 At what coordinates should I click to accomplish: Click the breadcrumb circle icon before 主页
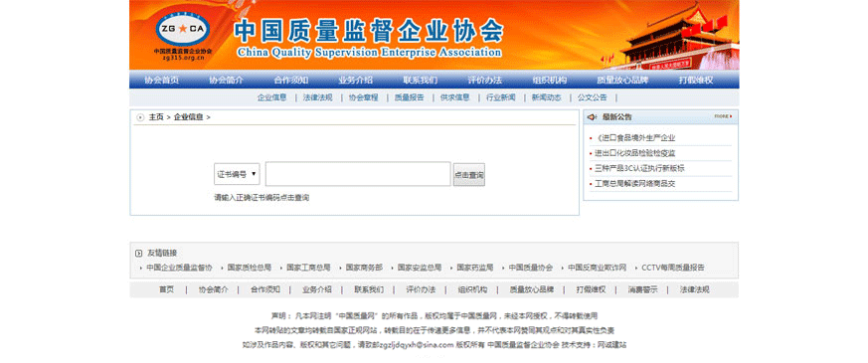point(140,117)
